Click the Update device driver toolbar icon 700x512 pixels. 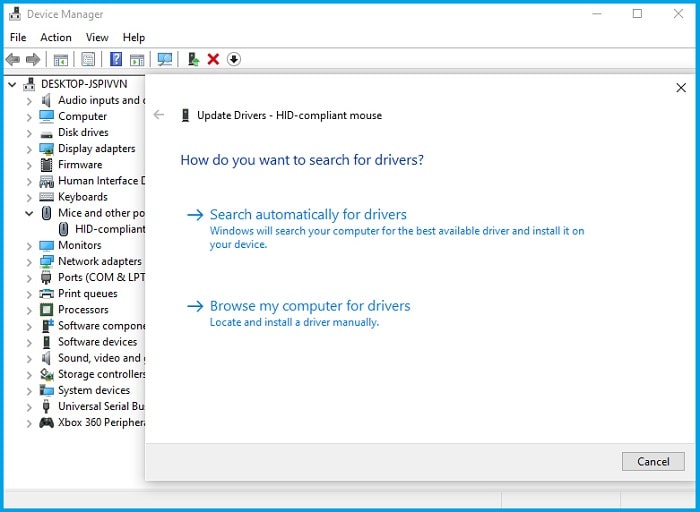coord(193,59)
